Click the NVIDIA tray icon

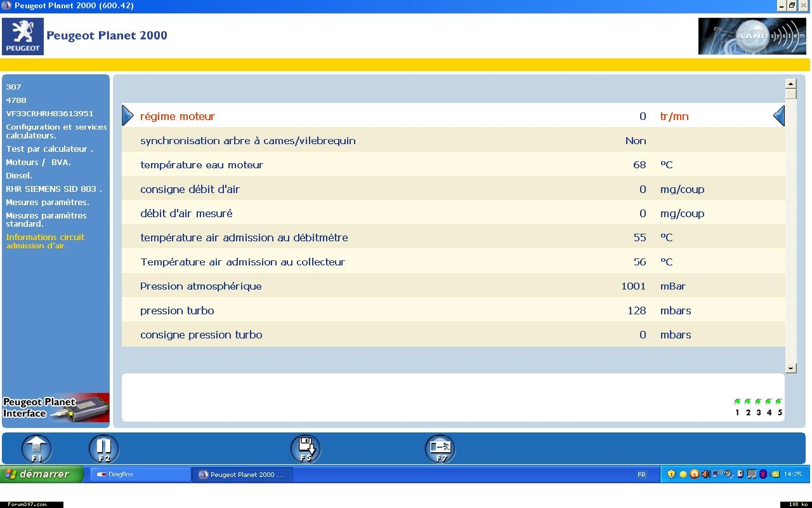pyautogui.click(x=774, y=474)
